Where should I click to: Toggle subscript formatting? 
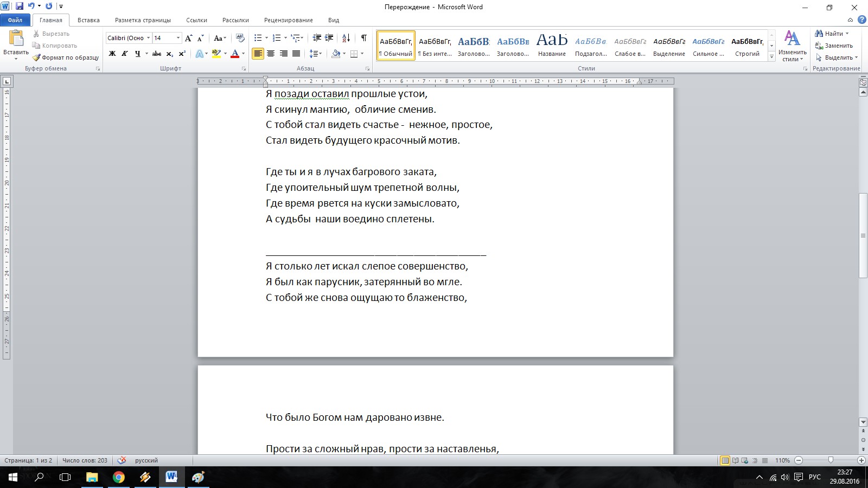pyautogui.click(x=170, y=54)
